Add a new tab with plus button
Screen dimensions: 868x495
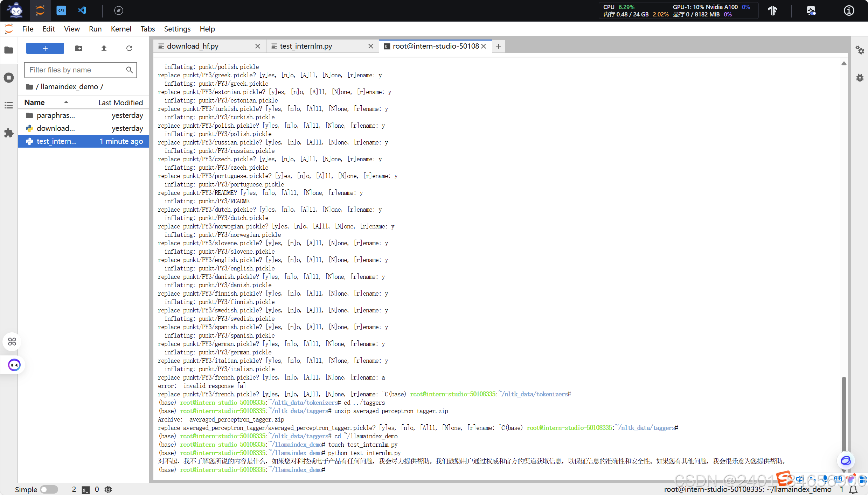coord(498,46)
